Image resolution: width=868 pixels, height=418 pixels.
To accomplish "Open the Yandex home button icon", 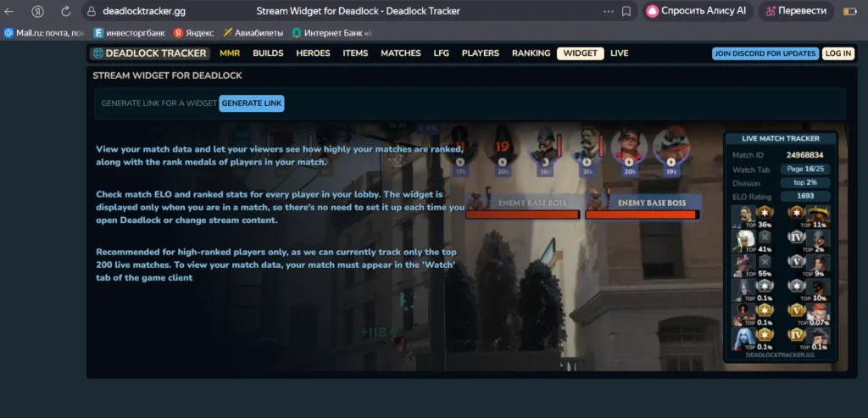I will pyautogui.click(x=37, y=12).
